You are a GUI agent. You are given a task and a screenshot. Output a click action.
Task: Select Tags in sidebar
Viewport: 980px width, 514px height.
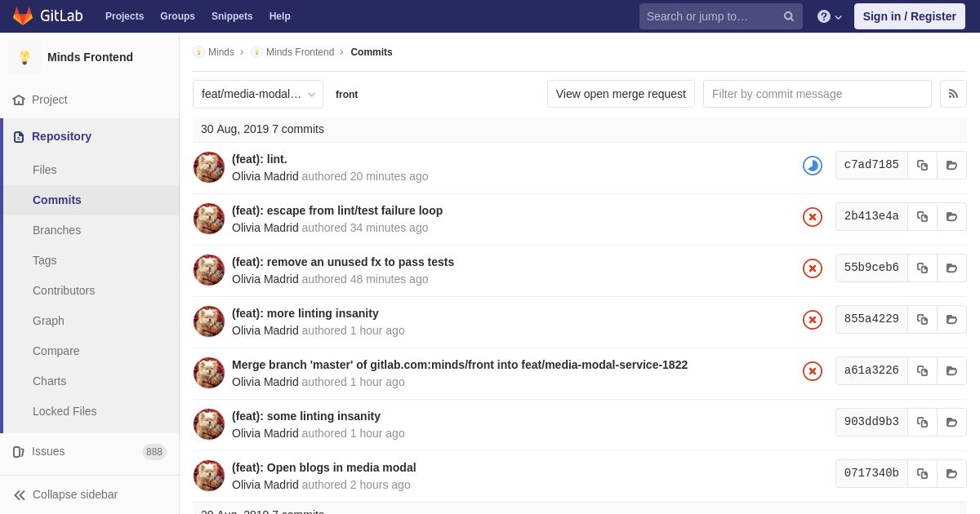45,260
